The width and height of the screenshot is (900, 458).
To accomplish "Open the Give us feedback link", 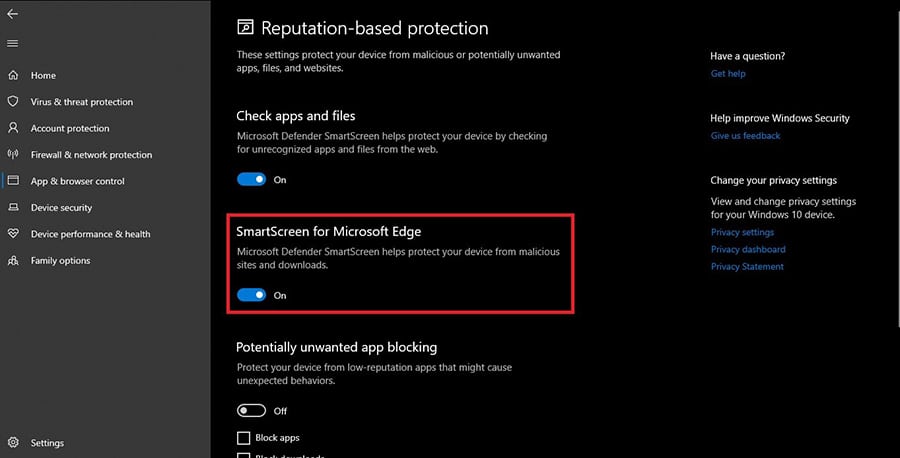I will pyautogui.click(x=745, y=136).
